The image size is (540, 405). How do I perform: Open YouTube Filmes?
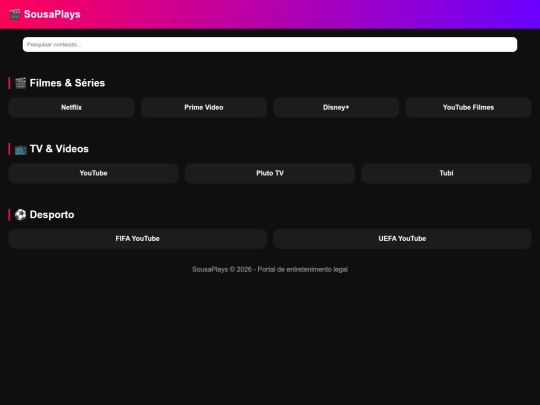468,107
